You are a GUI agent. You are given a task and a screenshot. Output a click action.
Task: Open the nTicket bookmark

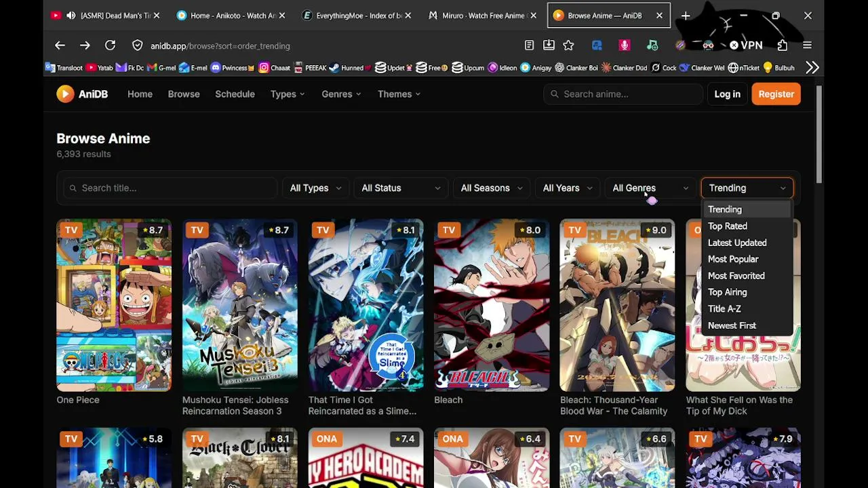point(744,68)
